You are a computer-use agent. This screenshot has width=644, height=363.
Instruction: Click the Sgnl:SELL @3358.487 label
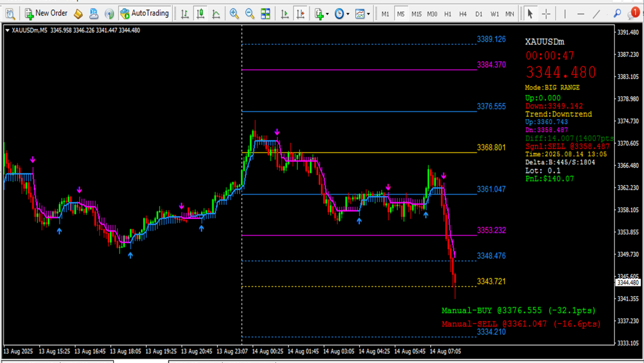coord(568,147)
